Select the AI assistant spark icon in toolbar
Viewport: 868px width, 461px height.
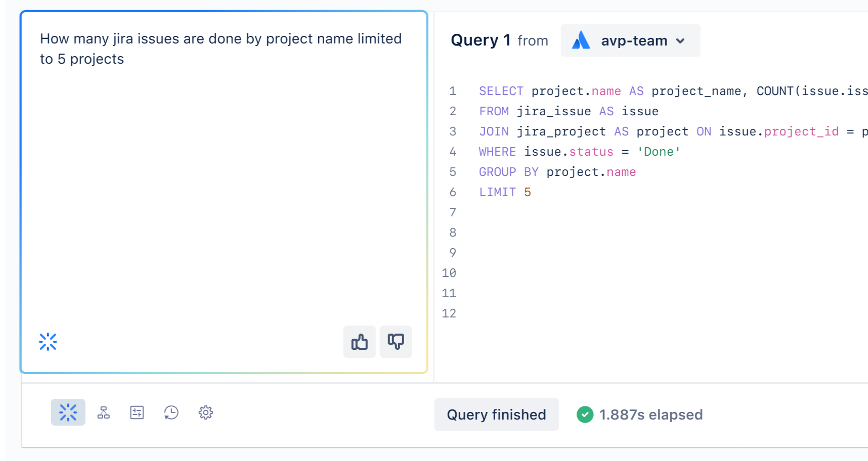pos(68,412)
